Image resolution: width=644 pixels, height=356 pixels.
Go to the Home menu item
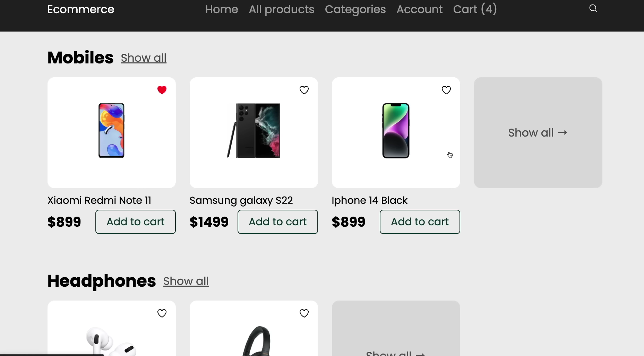click(x=222, y=9)
